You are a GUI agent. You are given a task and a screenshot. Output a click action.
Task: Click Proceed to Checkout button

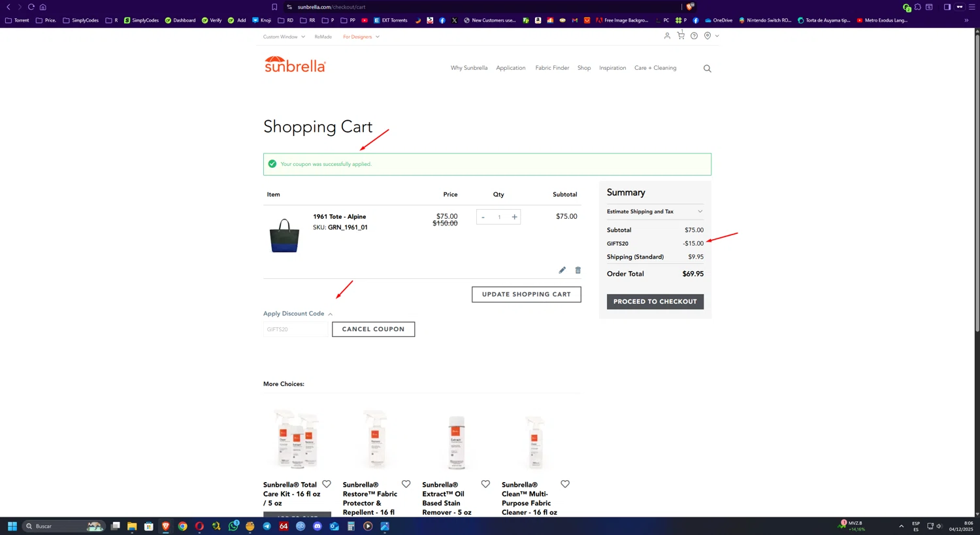[655, 302]
